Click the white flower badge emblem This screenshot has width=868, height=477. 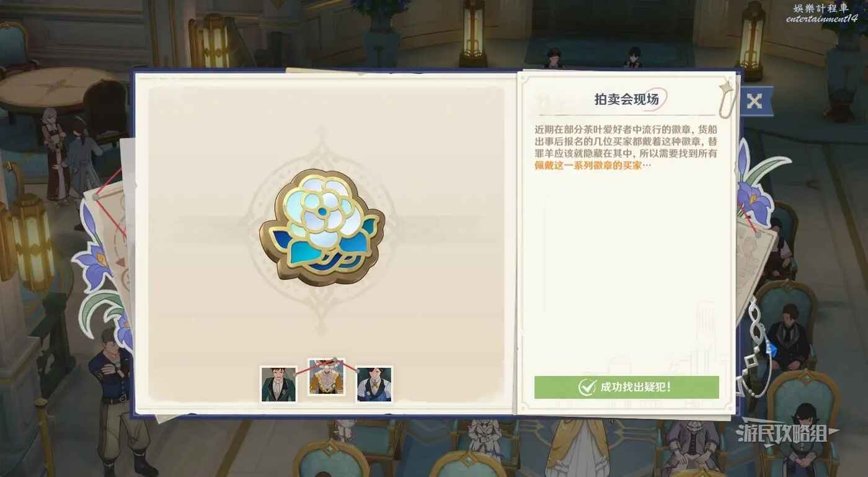click(x=322, y=226)
